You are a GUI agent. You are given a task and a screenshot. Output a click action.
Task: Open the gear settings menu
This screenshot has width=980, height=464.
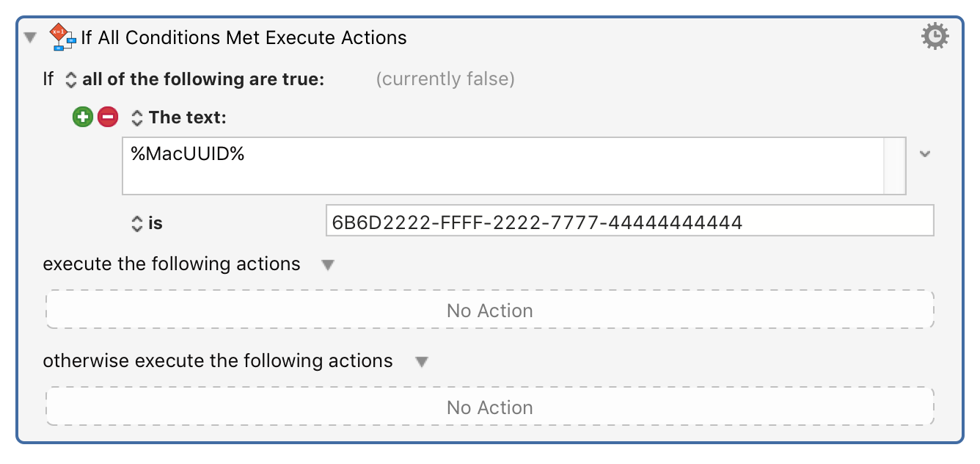click(935, 37)
